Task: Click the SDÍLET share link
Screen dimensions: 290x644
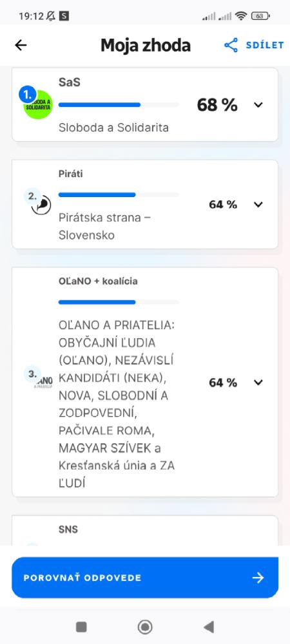Action: coord(254,45)
